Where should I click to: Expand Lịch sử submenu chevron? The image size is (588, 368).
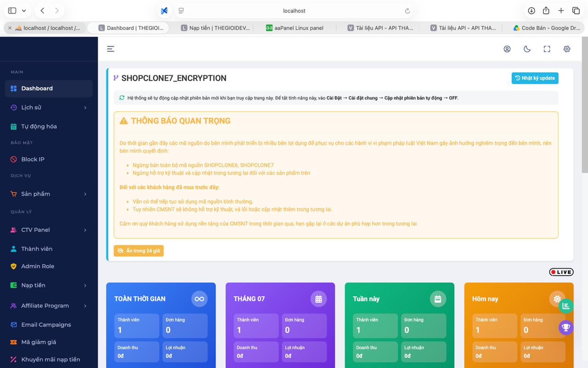pyautogui.click(x=85, y=108)
